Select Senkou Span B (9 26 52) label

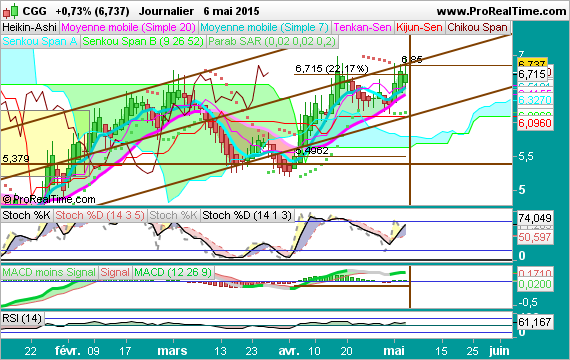tap(143, 41)
